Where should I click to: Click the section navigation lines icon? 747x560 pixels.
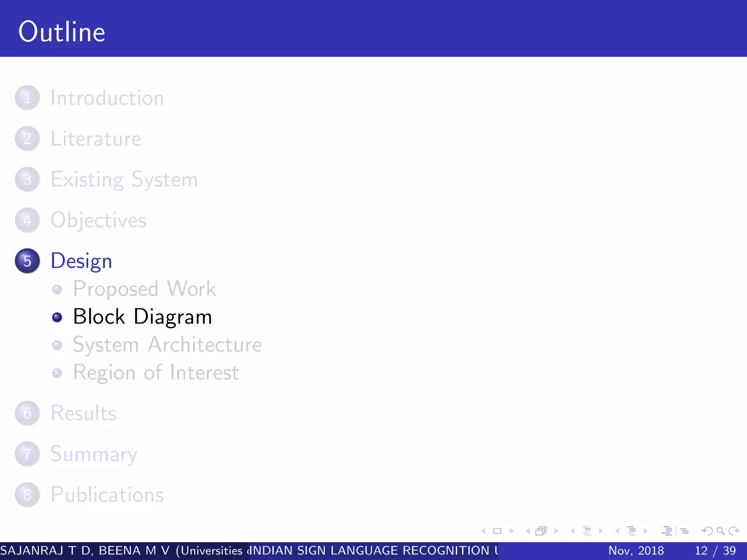pyautogui.click(x=631, y=531)
